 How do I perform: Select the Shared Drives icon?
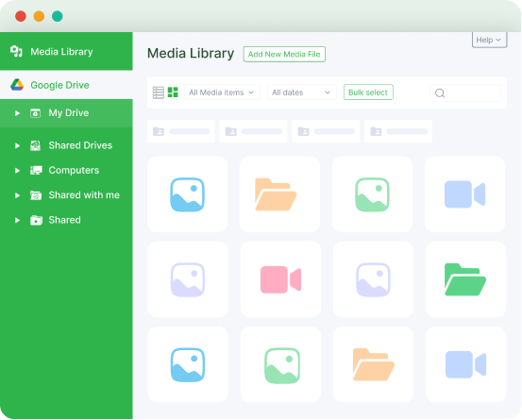coord(35,145)
